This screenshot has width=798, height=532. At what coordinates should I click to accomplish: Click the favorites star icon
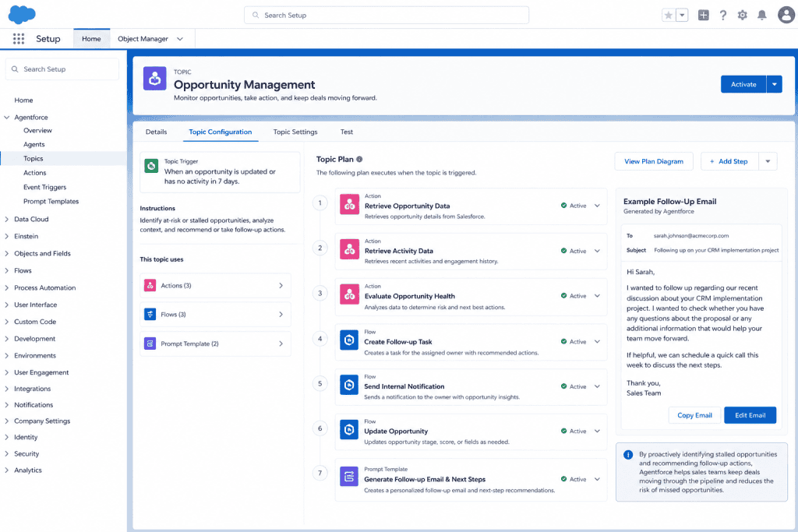[x=669, y=16]
